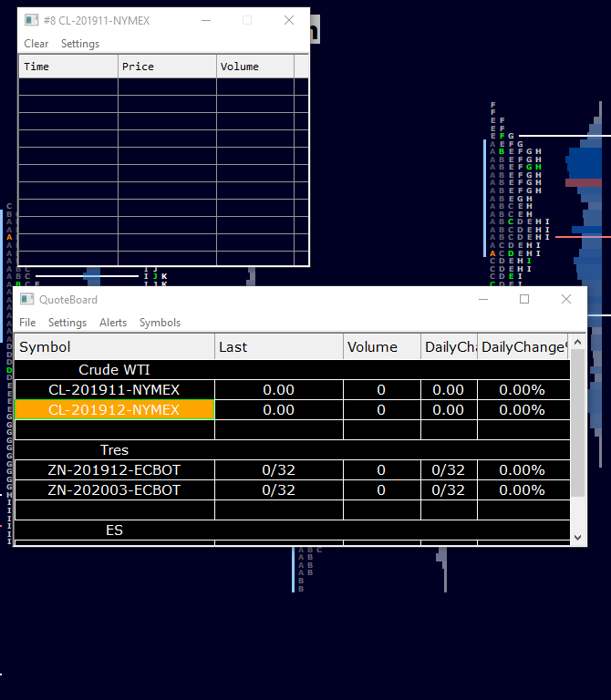Viewport: 611px width, 700px height.
Task: Click the Tres group label
Action: pos(114,450)
